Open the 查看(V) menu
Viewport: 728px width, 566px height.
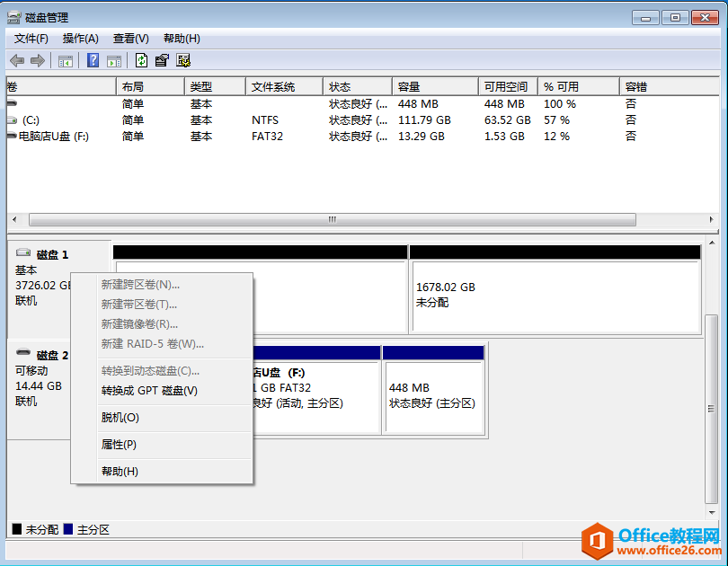pyautogui.click(x=131, y=39)
